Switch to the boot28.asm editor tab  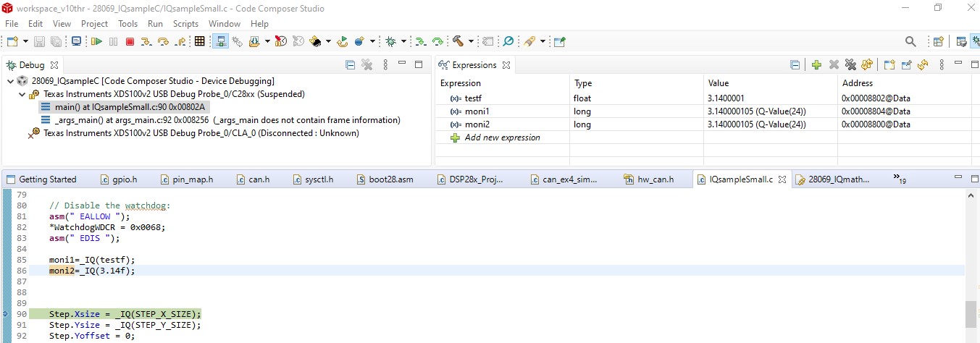385,179
